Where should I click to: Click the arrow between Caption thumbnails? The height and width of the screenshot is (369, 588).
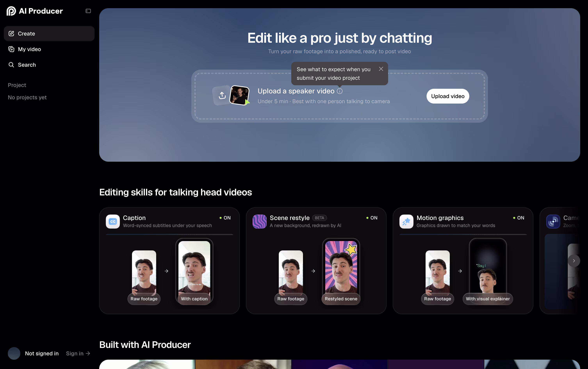click(166, 271)
